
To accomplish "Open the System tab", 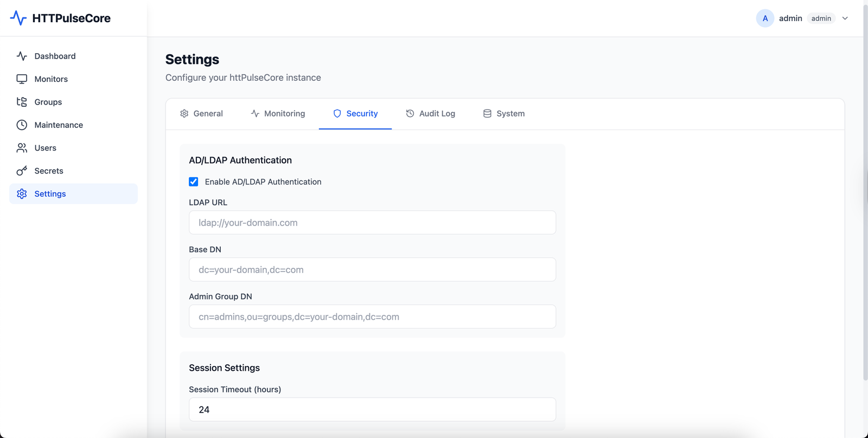I will tap(504, 114).
